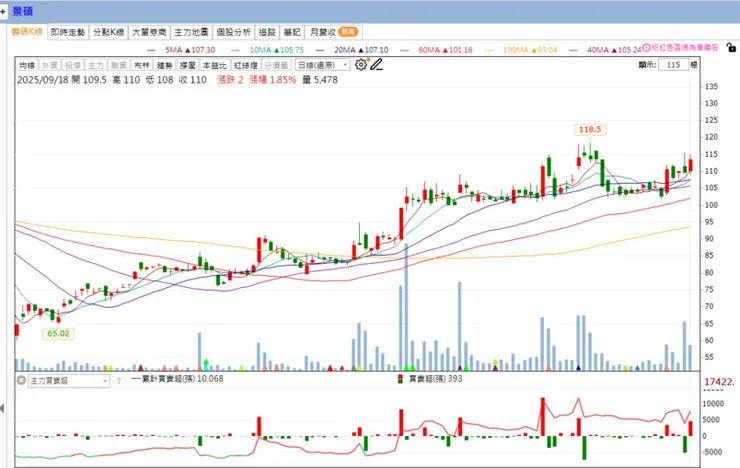Toggle the 投信 overlay button
This screenshot has width=740, height=468.
[73, 65]
